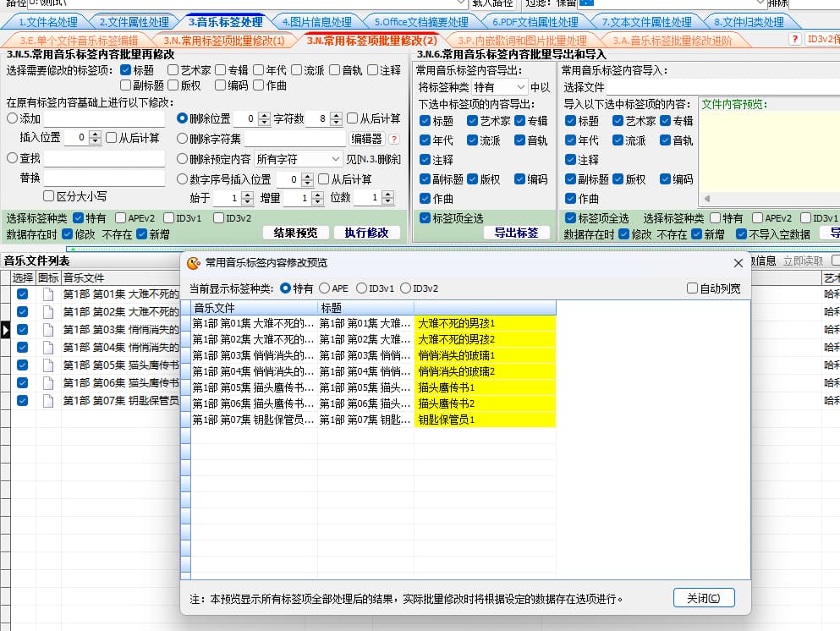This screenshot has height=631, width=840.
Task: Tick the 区分大小写 checkbox
Action: [49, 196]
